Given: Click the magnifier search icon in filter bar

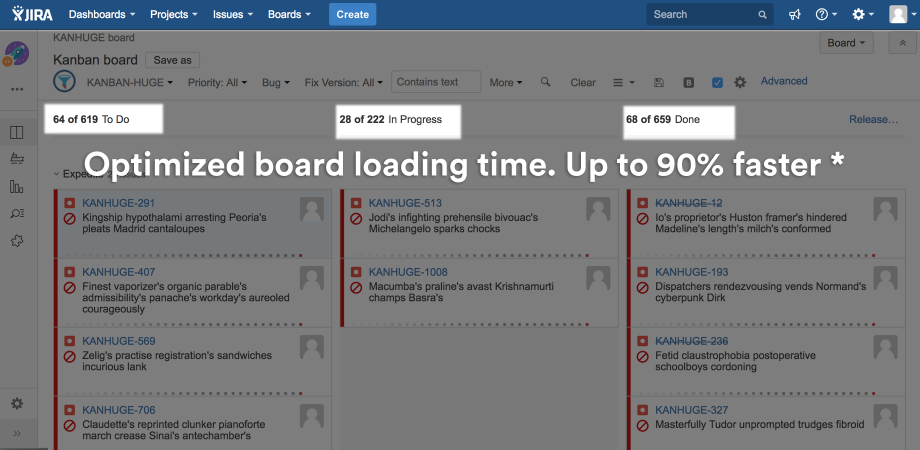Looking at the screenshot, I should 545,82.
